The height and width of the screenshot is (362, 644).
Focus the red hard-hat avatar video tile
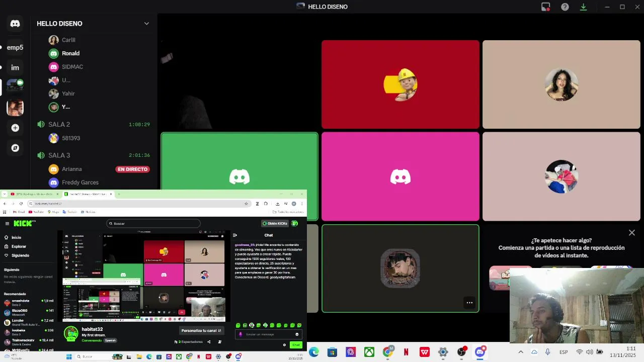coord(400,84)
